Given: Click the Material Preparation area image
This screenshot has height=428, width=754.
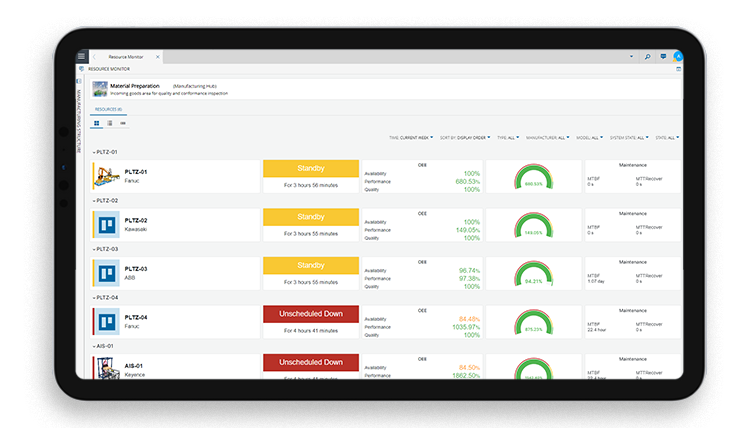Looking at the screenshot, I should tap(98, 89).
